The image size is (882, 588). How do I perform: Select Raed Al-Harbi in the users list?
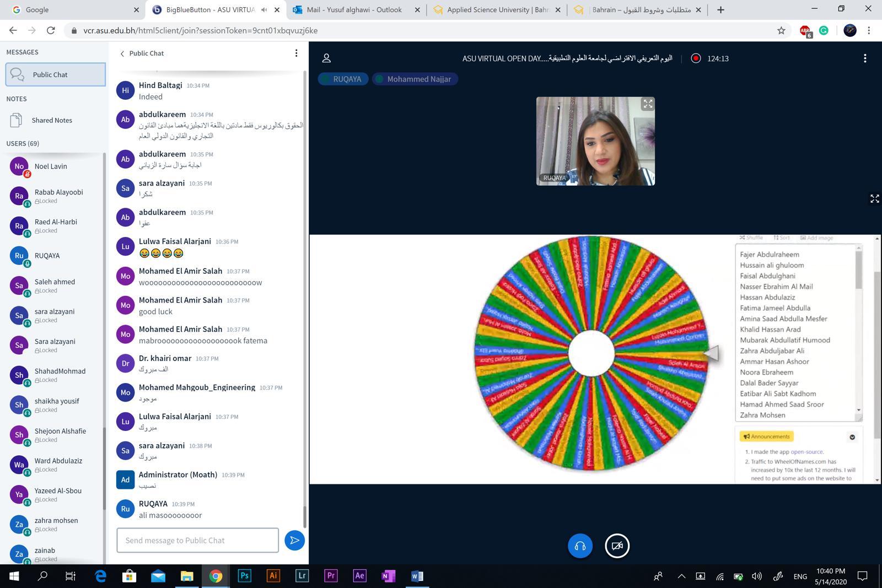coord(55,226)
